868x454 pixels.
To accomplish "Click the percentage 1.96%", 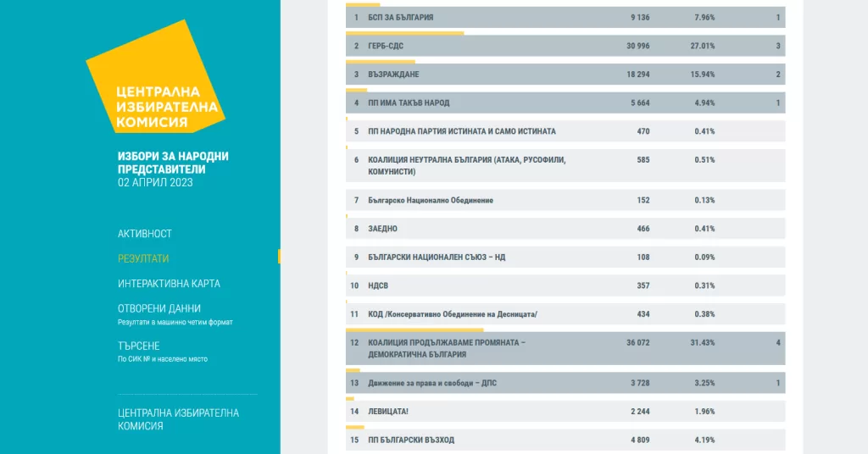I will tap(704, 412).
